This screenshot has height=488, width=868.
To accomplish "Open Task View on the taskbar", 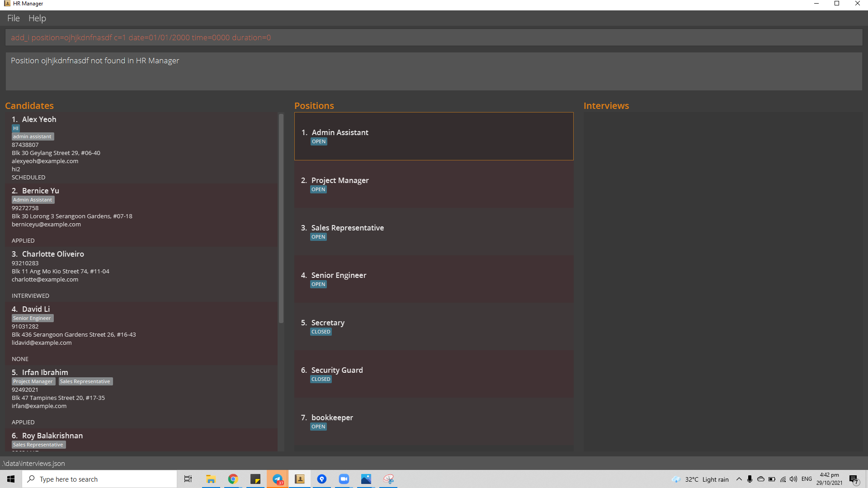I will click(188, 479).
